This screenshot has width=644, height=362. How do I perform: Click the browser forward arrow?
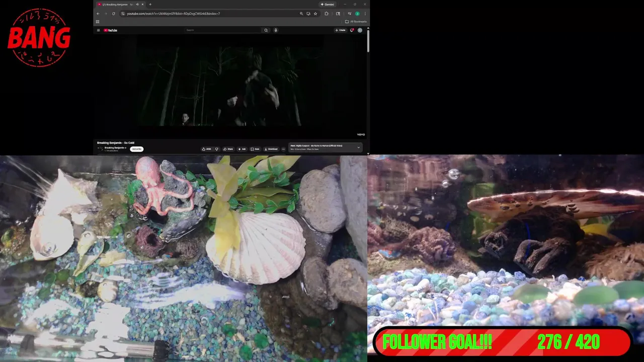pos(106,14)
